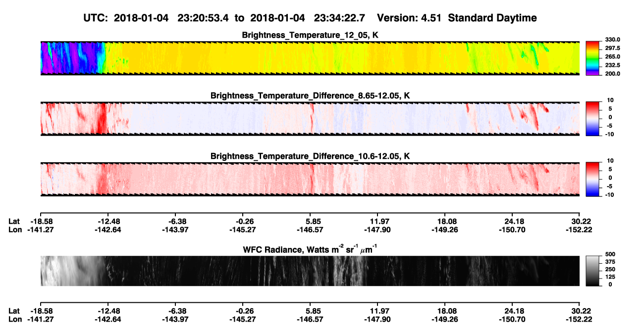
Task: Click the Brightness Temperature 12.05 image strip
Action: (310, 58)
